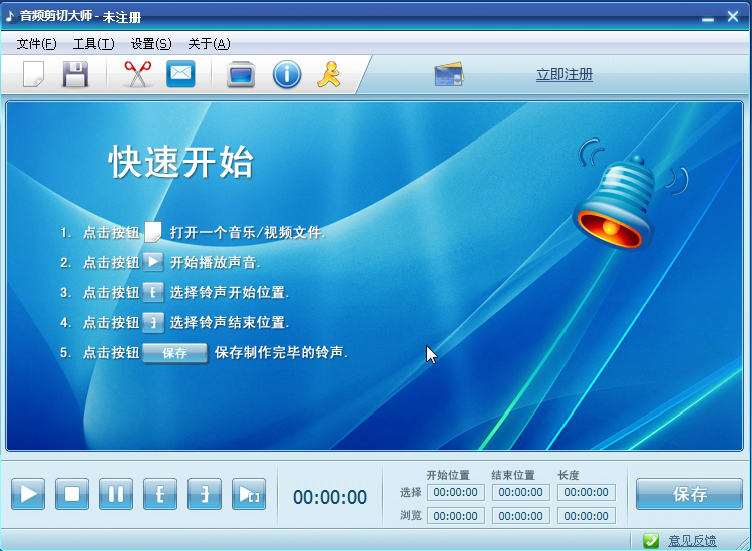This screenshot has height=551, width=752.
Task: Open the 设置(S) menu
Action: point(151,44)
